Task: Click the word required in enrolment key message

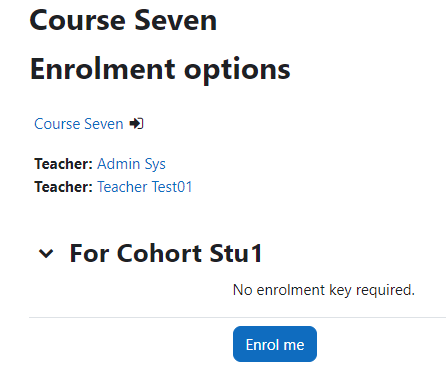Action: [x=385, y=290]
